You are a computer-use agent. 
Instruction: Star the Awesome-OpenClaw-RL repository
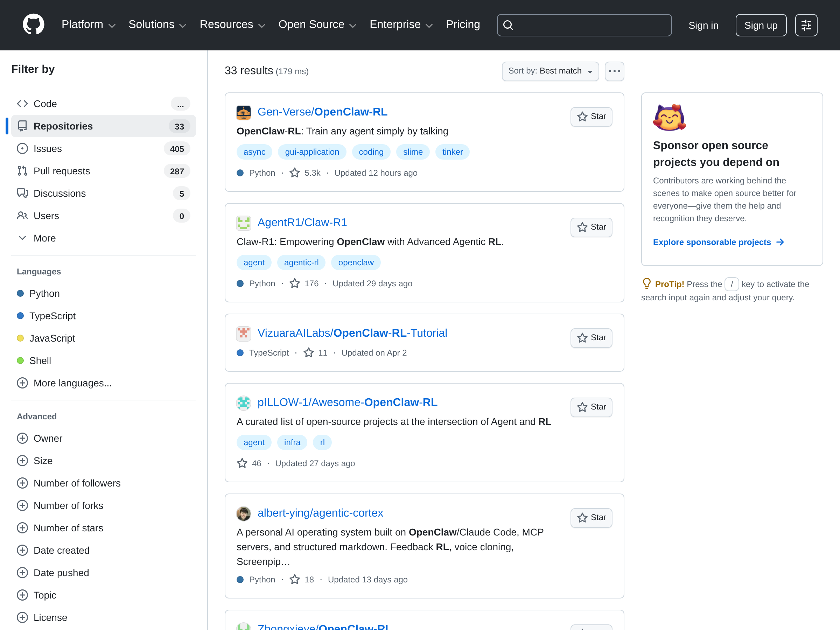pyautogui.click(x=591, y=407)
